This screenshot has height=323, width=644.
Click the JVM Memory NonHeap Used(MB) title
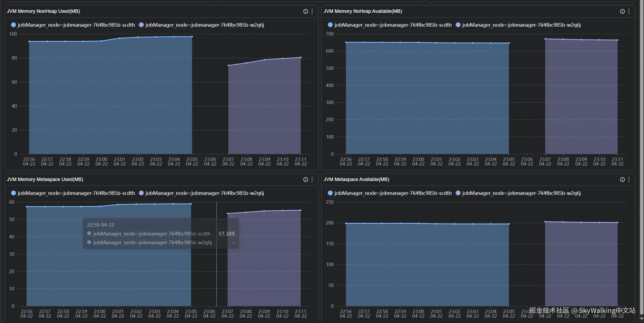coord(43,11)
